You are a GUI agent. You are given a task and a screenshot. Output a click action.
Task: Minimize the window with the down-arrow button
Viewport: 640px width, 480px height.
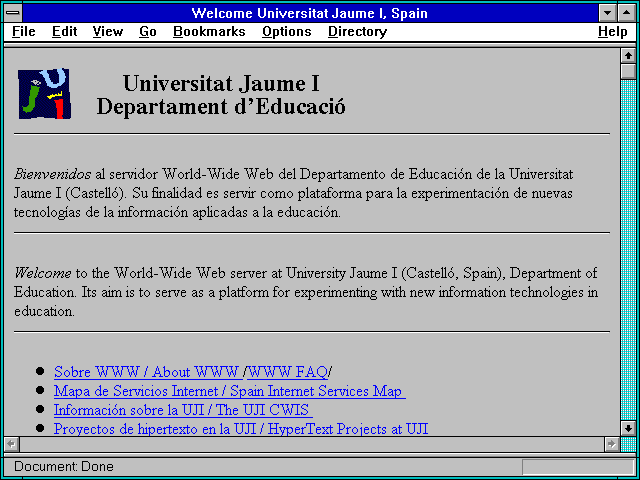point(607,13)
